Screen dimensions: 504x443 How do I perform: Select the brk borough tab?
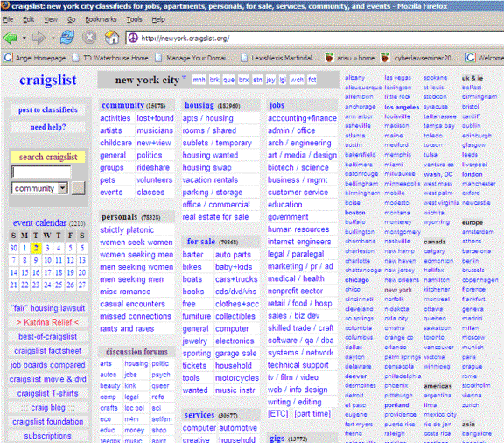click(x=214, y=80)
